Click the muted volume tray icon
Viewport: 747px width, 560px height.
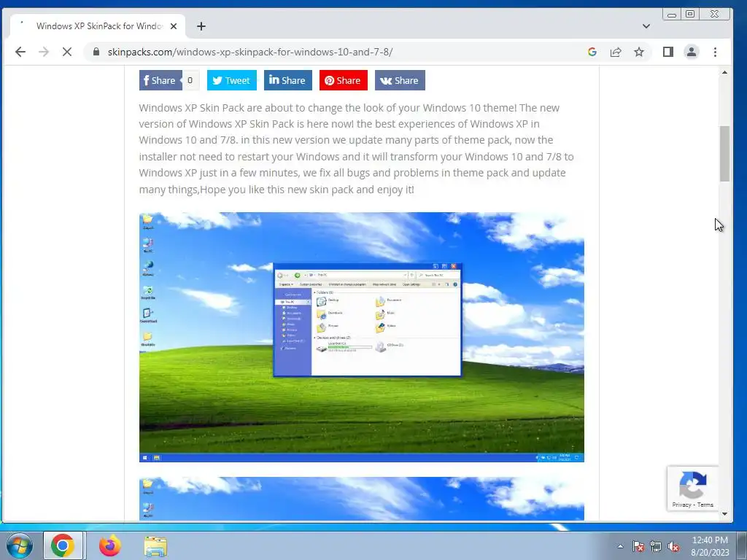pos(673,546)
